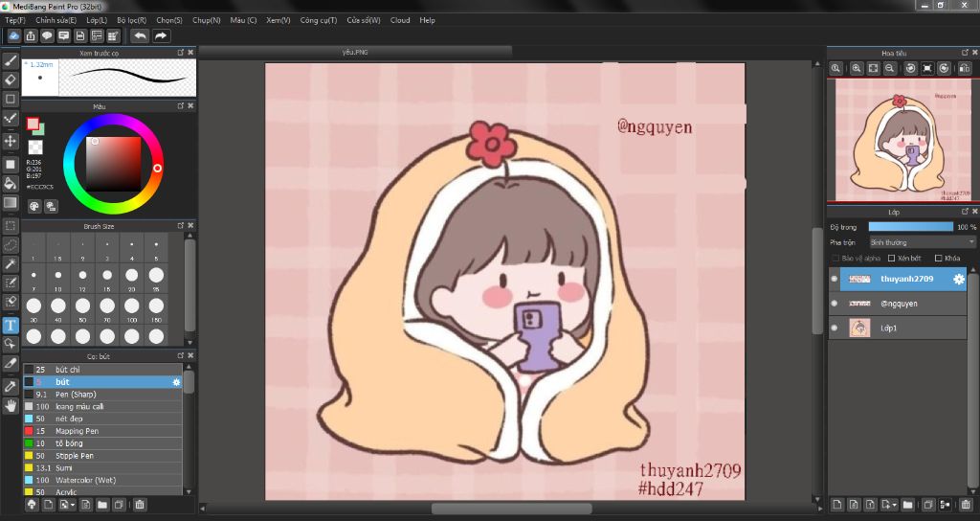Flip canvas view in navigator
Image resolution: width=980 pixels, height=521 pixels.
pos(965,68)
